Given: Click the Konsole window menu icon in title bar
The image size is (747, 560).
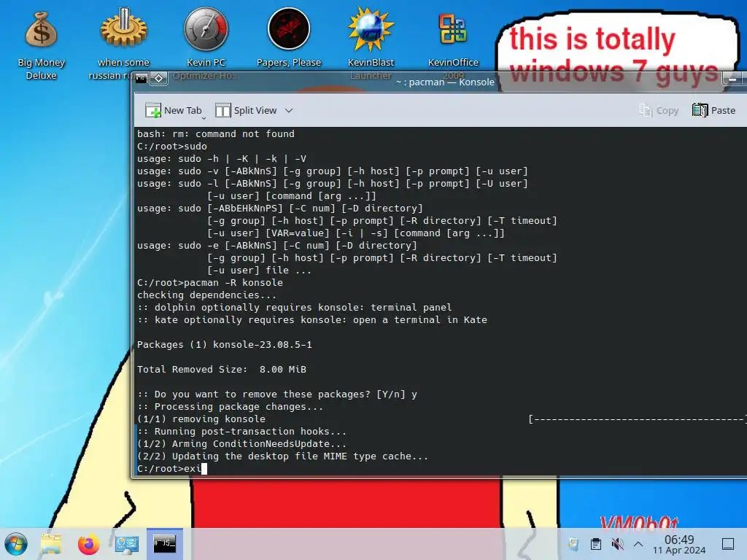Looking at the screenshot, I should pyautogui.click(x=141, y=78).
